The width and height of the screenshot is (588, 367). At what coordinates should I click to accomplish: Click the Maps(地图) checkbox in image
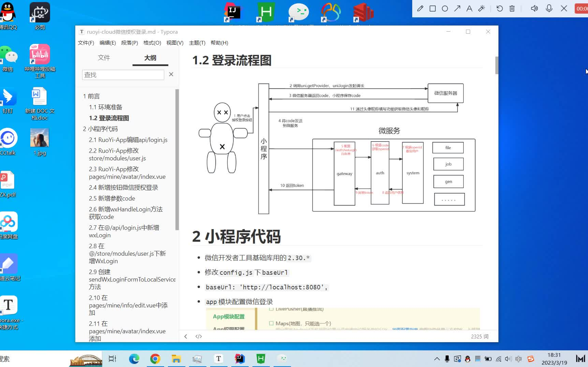[271, 323]
